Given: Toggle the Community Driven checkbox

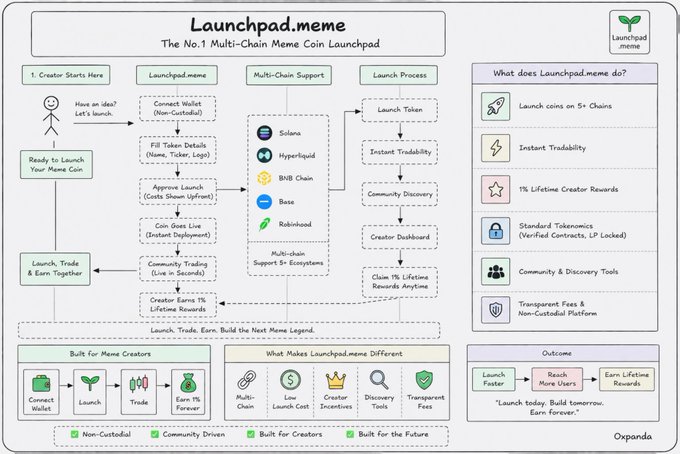Looking at the screenshot, I should click(x=155, y=434).
